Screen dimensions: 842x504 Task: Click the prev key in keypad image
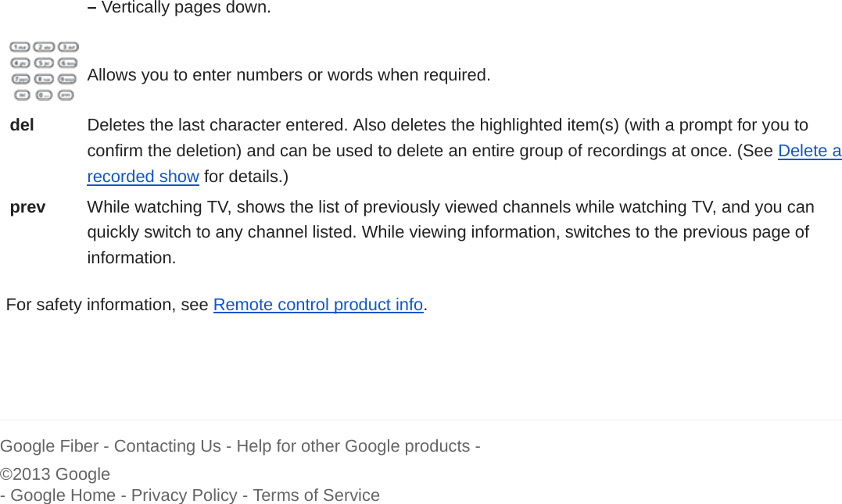pos(66,95)
